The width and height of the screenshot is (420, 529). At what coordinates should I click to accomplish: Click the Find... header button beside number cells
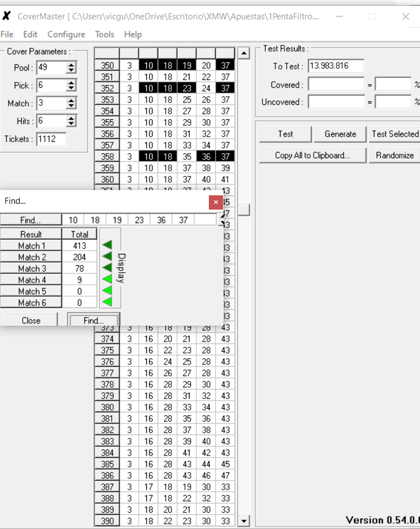[31, 220]
